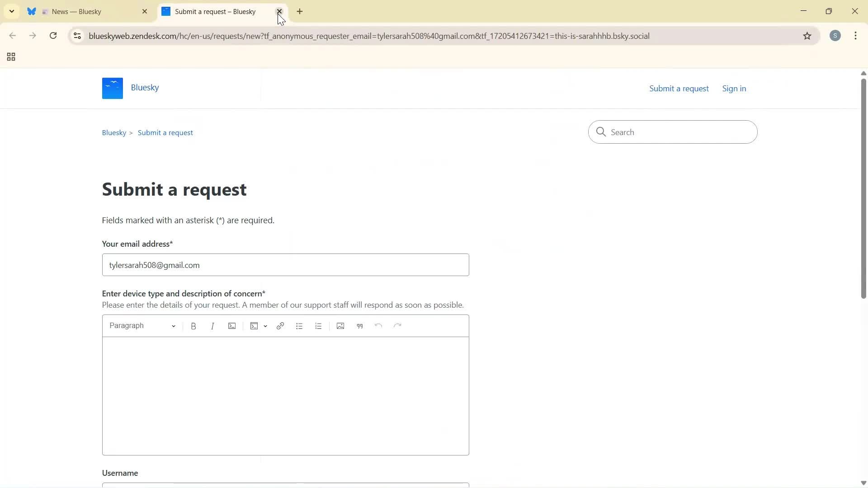Insert a link in the description editor

point(280,326)
